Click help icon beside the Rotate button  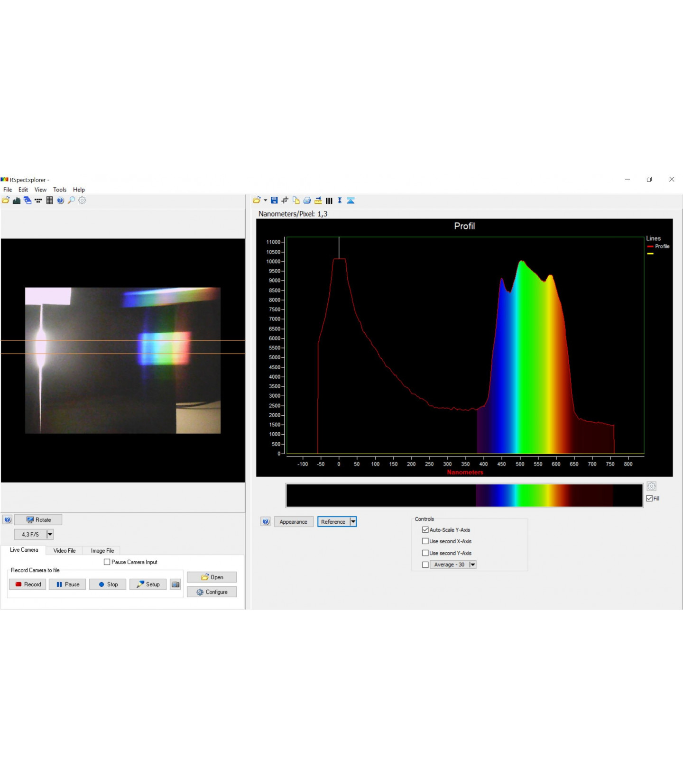click(8, 520)
